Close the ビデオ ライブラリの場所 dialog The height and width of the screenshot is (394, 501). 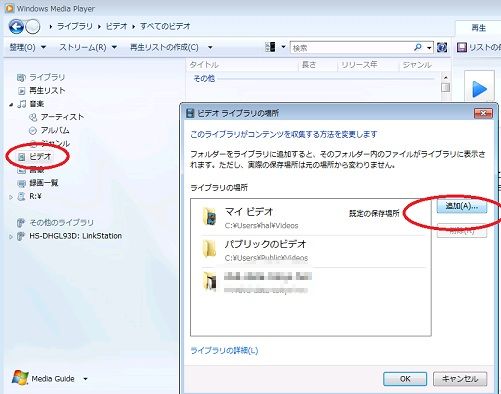(x=483, y=113)
